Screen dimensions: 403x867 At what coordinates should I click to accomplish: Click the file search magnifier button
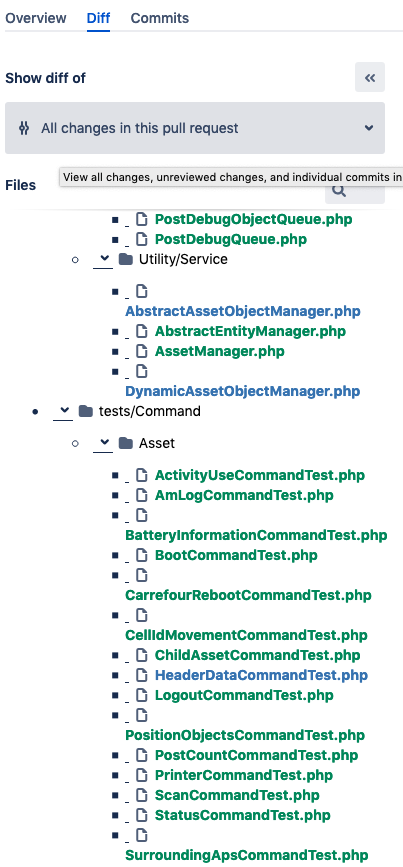pyautogui.click(x=354, y=191)
